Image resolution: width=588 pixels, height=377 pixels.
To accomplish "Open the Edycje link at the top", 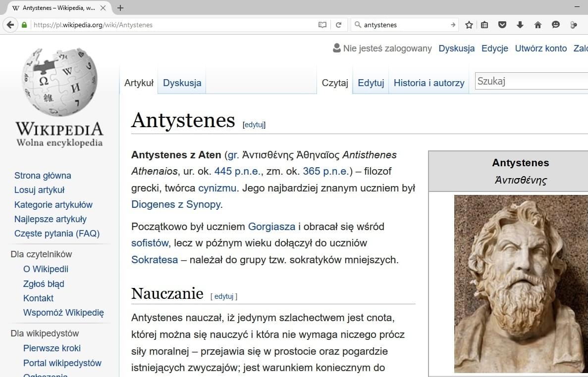I will (495, 48).
